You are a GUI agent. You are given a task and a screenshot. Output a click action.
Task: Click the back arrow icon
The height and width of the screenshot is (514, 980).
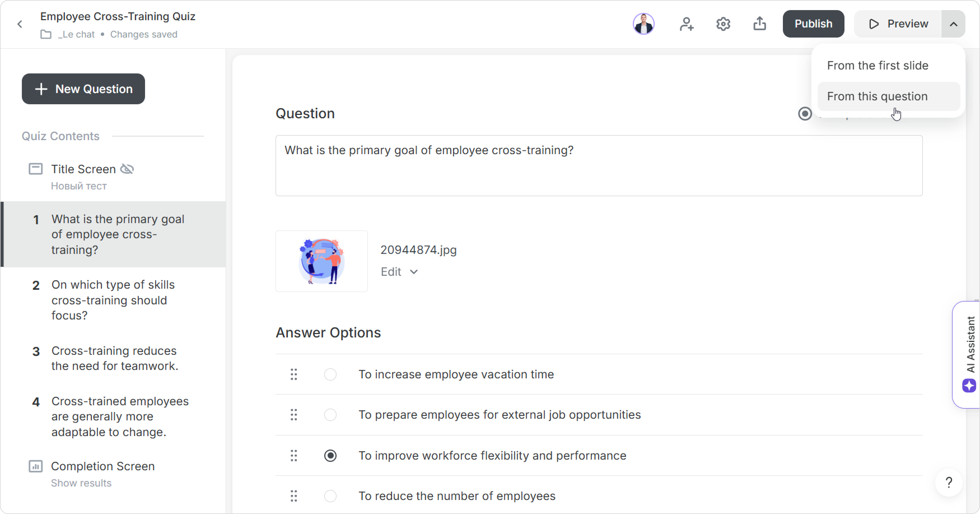tap(20, 24)
